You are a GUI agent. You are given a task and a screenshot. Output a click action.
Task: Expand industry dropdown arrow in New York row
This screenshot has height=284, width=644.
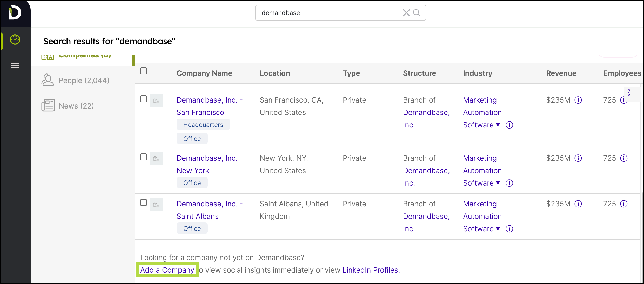[x=498, y=183]
